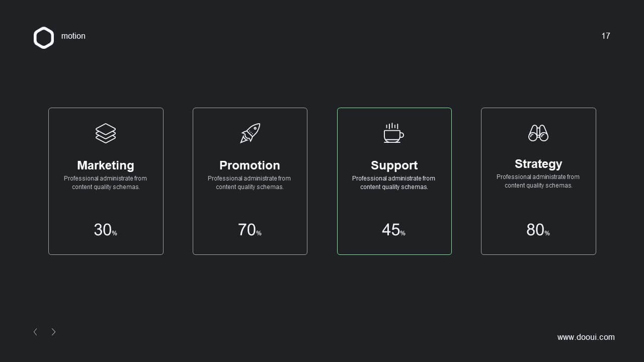Select the 30% Marketing value
The image size is (644, 362).
click(106, 230)
